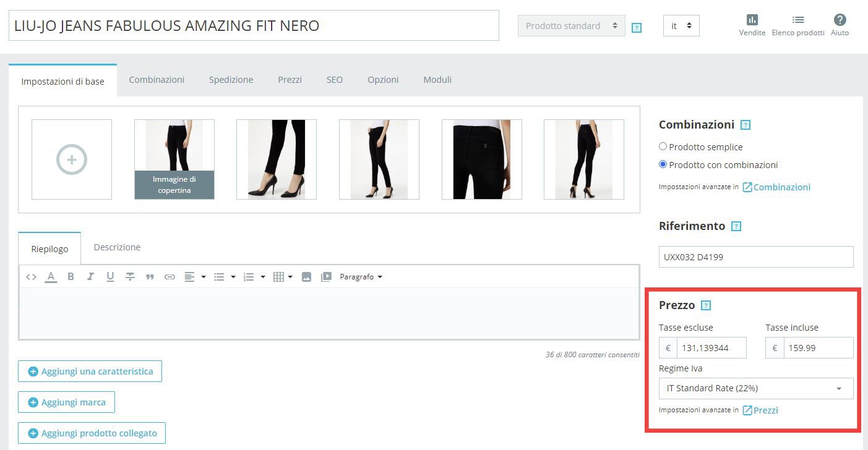Toggle italic formatting in the editor
The width and height of the screenshot is (868, 450).
(x=90, y=277)
